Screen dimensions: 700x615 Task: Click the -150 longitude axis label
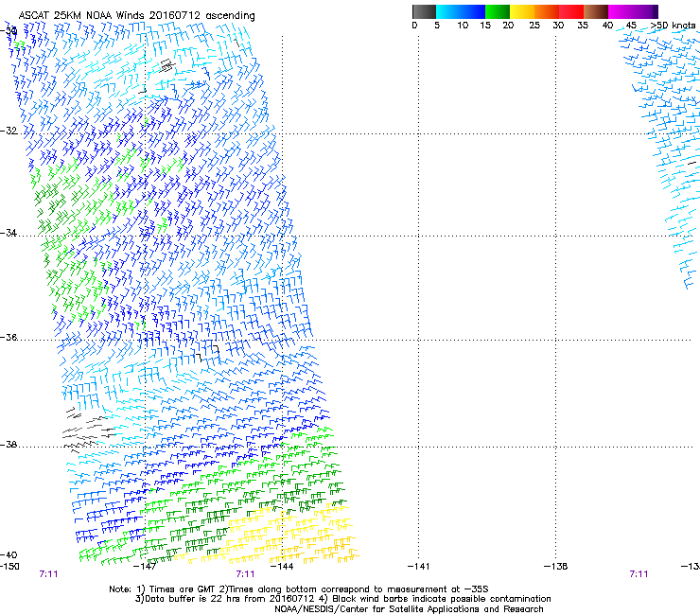click(9, 567)
